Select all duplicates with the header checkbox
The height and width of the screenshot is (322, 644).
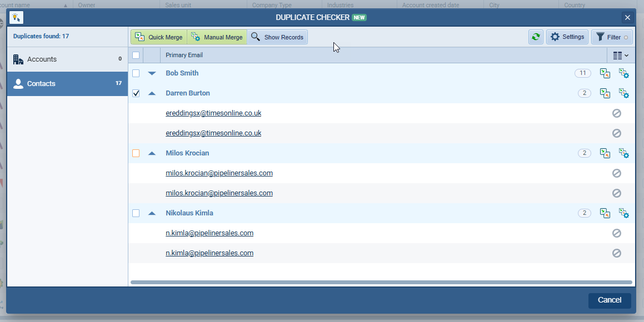pos(136,55)
